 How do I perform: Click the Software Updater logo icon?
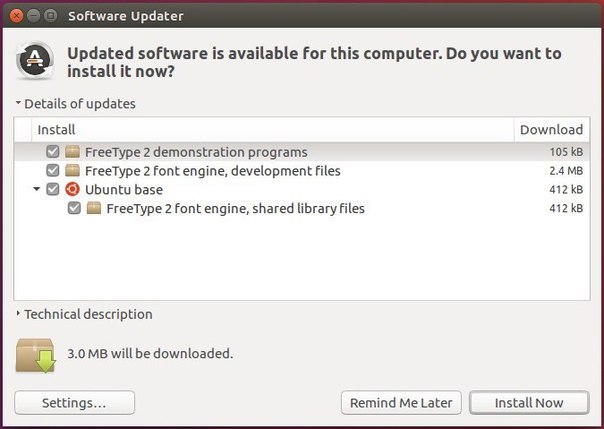pyautogui.click(x=35, y=60)
